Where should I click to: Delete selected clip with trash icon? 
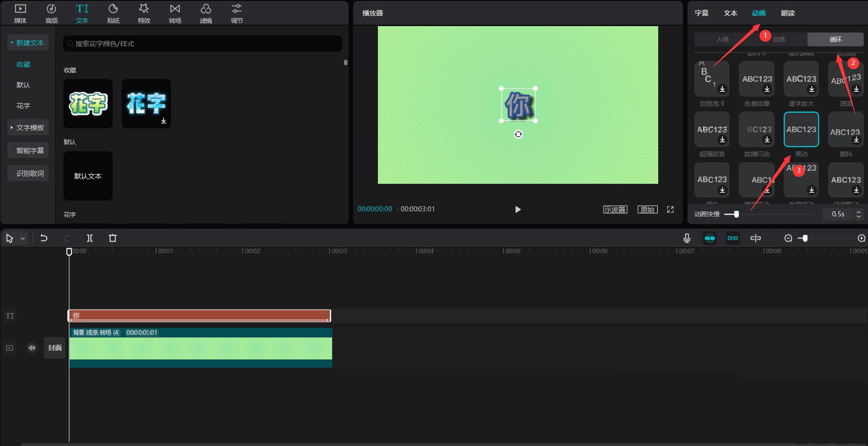pos(113,238)
